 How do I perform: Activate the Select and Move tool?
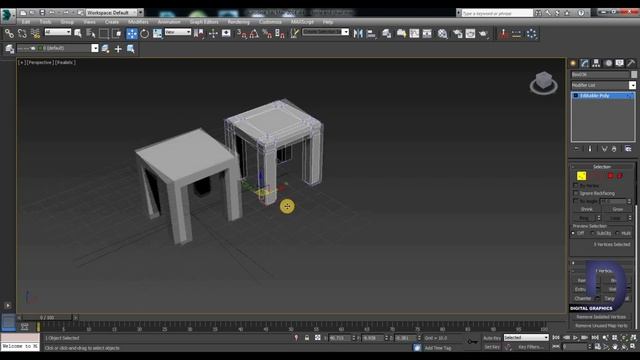[x=131, y=33]
